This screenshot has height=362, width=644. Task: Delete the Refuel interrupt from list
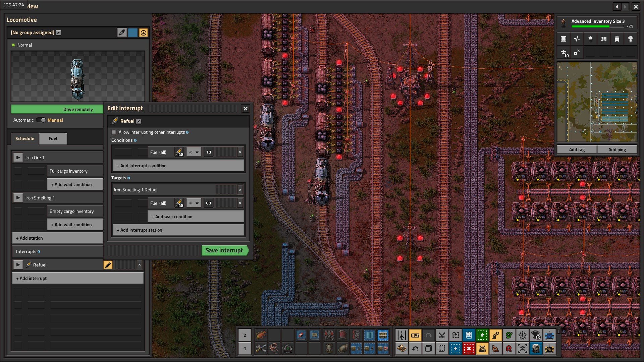click(x=140, y=265)
